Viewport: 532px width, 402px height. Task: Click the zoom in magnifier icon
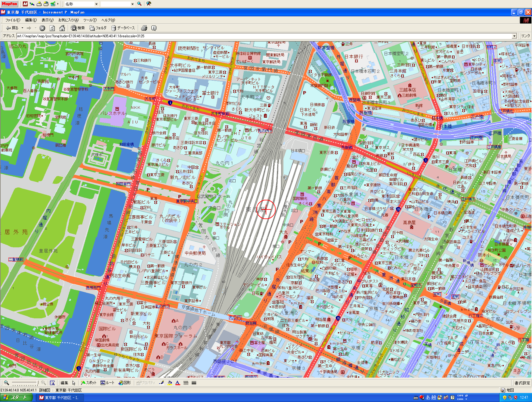44,383
